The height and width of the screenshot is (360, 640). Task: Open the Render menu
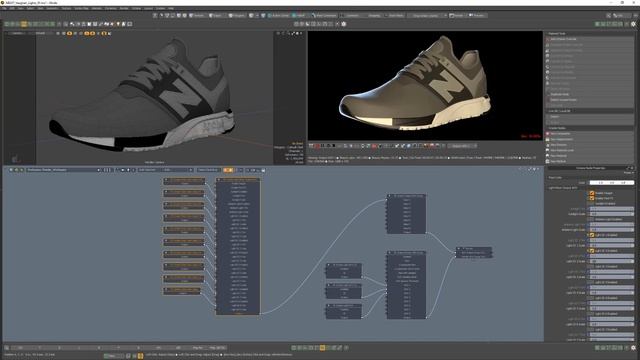(124, 8)
